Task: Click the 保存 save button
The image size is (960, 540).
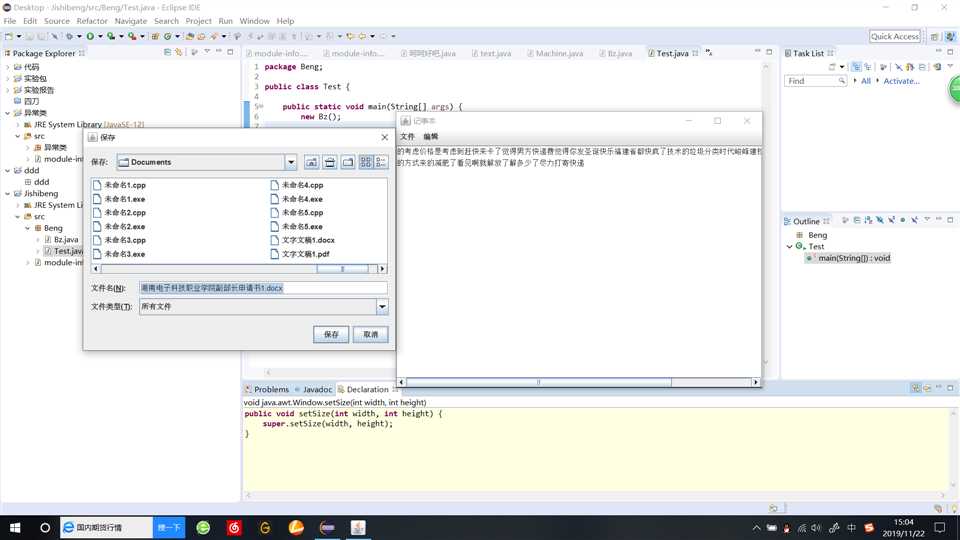Action: pos(331,334)
